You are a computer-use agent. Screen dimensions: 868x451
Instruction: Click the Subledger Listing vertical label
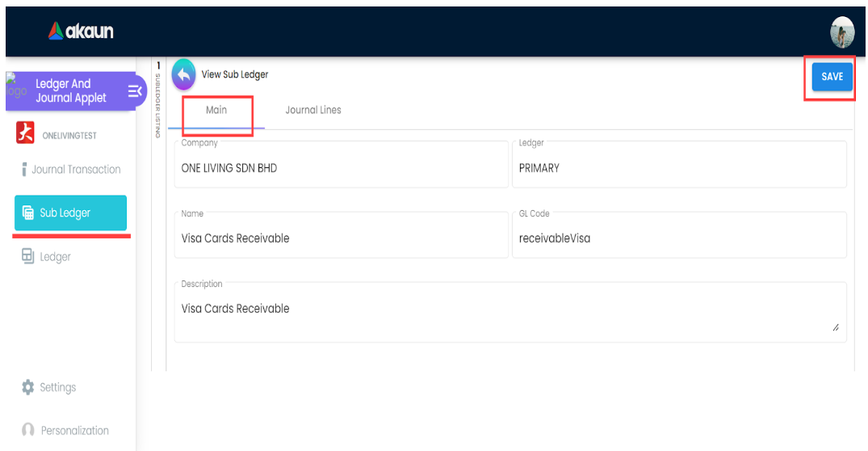click(157, 105)
